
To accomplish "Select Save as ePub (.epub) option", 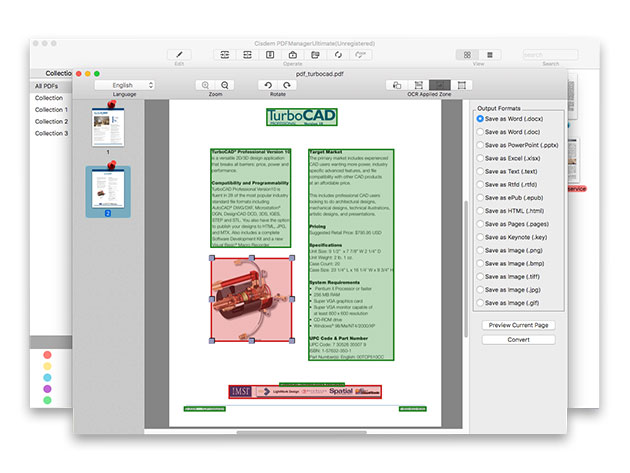I will [x=509, y=198].
